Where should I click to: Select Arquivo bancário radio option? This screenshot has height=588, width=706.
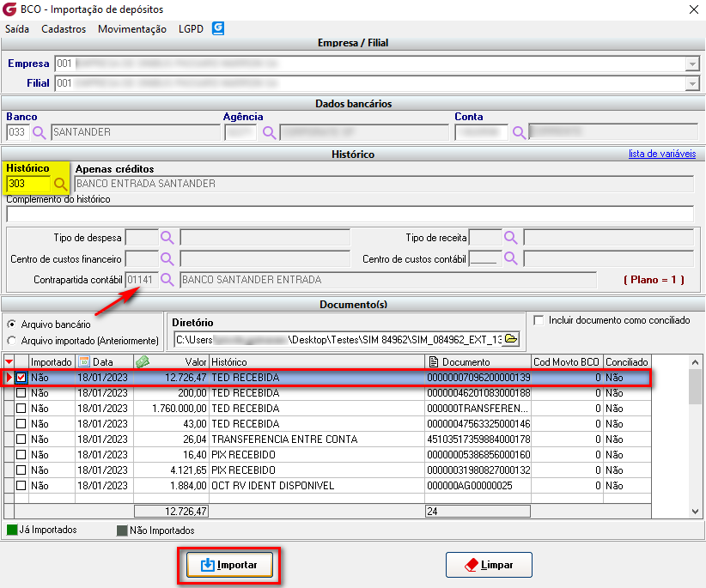point(12,324)
